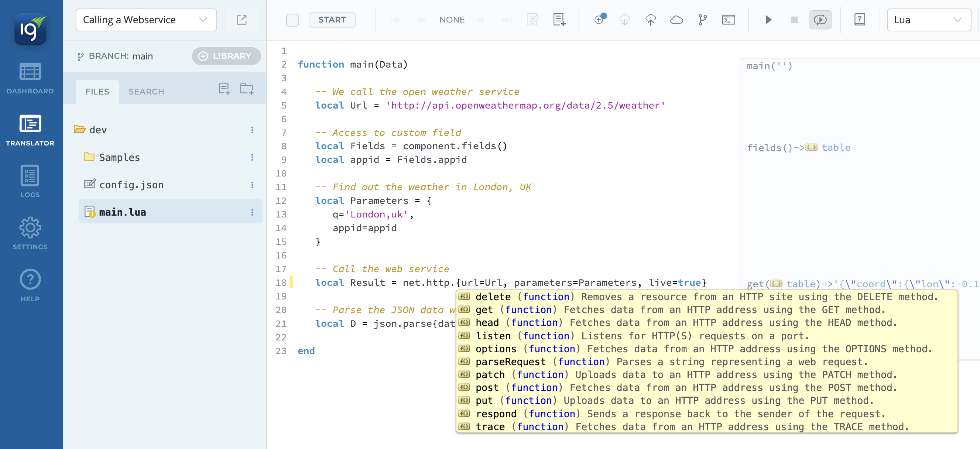
Task: Switch to the SEARCH tab
Action: 146,92
